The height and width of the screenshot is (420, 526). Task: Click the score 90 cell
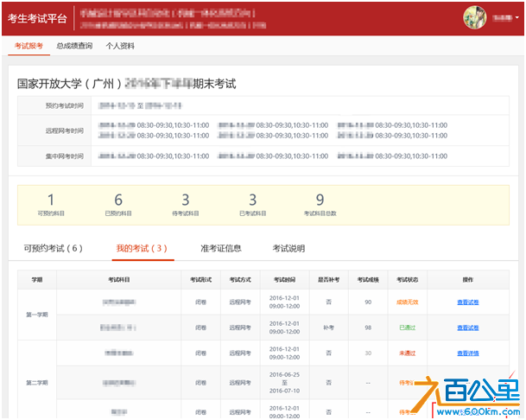368,302
